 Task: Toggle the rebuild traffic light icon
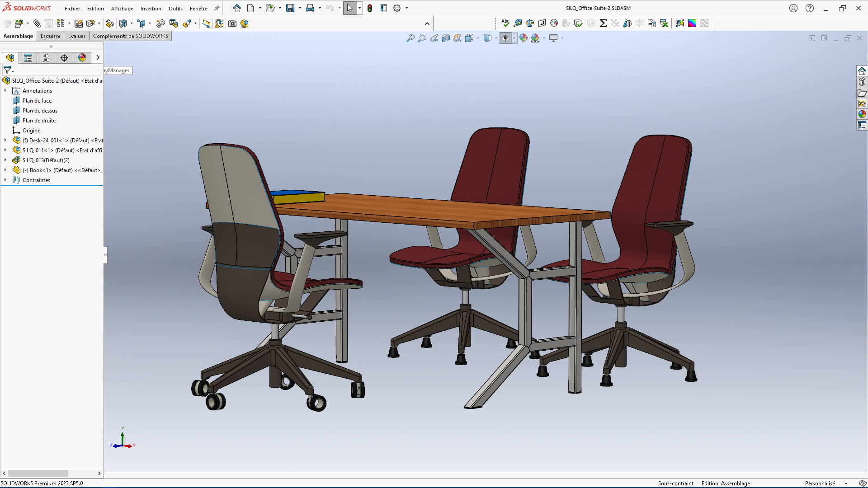(370, 8)
